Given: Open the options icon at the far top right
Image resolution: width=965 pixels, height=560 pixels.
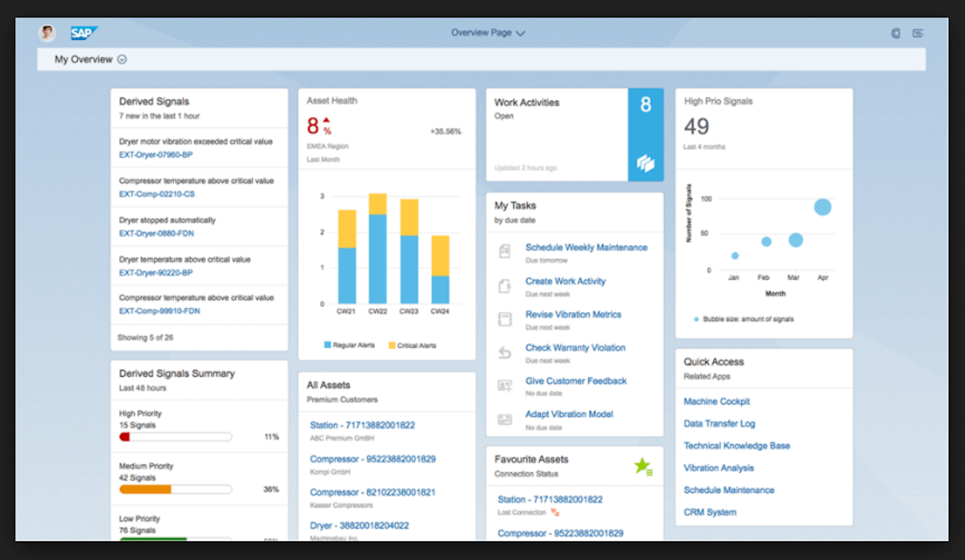Looking at the screenshot, I should [918, 33].
